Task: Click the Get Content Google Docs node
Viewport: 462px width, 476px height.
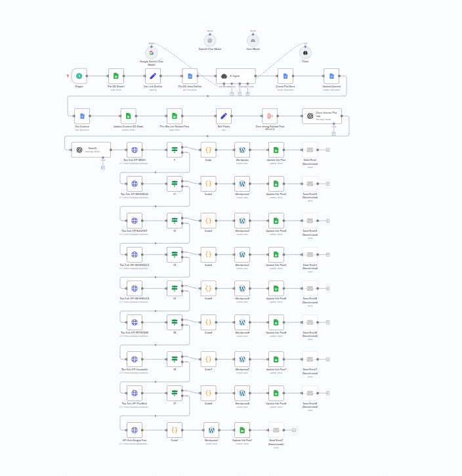Action: (x=82, y=116)
